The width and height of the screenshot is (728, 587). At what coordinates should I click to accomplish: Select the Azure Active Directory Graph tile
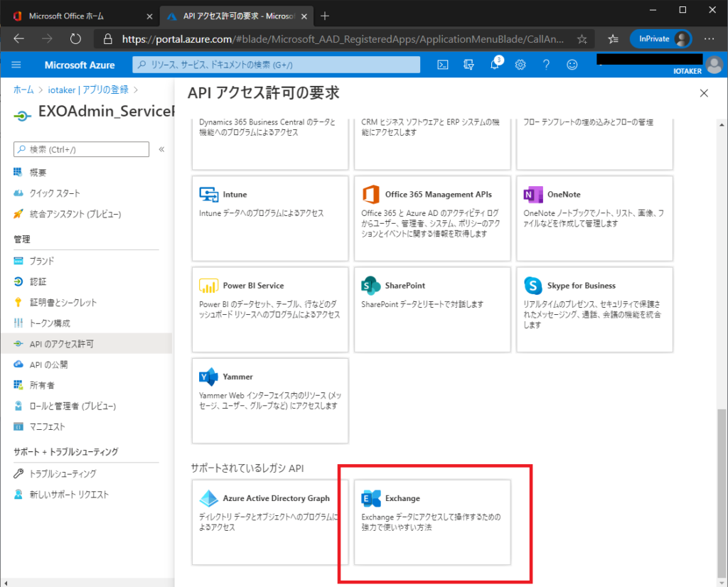(269, 522)
